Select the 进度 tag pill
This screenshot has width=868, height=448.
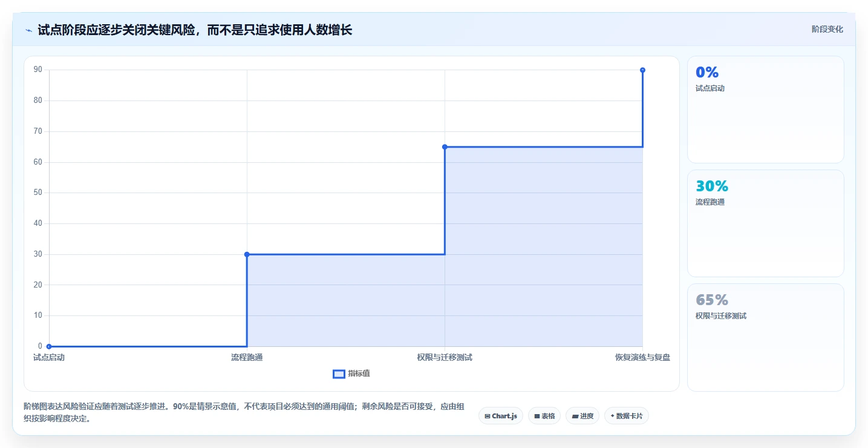coord(582,416)
